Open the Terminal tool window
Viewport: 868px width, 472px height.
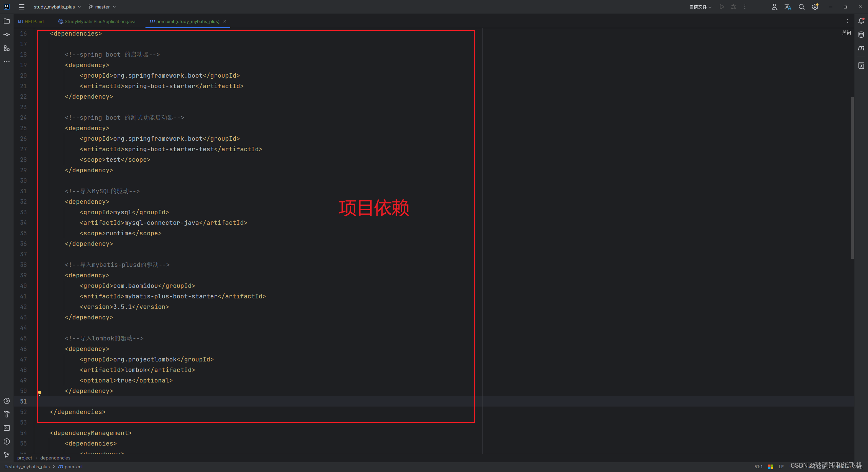point(7,428)
